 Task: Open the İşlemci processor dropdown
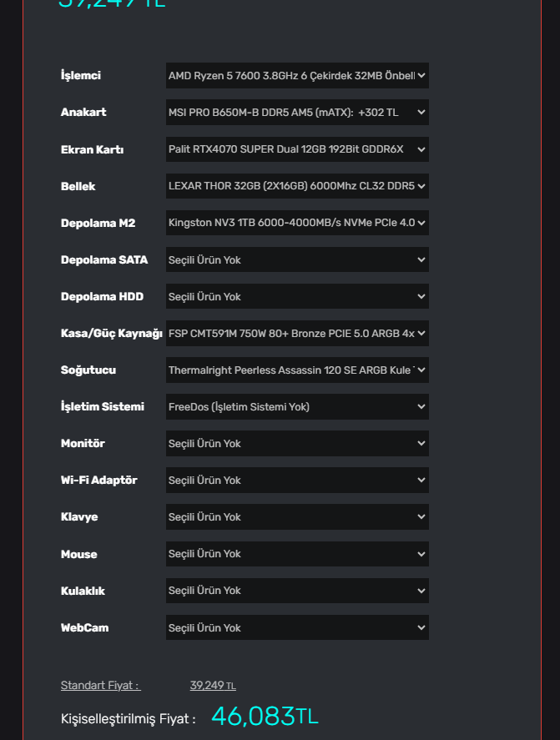tap(297, 76)
